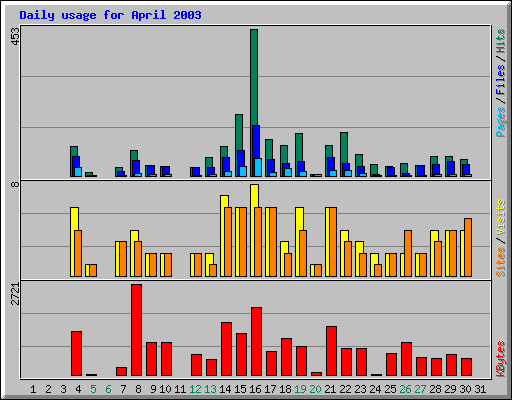Click the red KBytes bar for day 21
Image resolution: width=512 pixels, height=400 pixels.
tap(331, 351)
